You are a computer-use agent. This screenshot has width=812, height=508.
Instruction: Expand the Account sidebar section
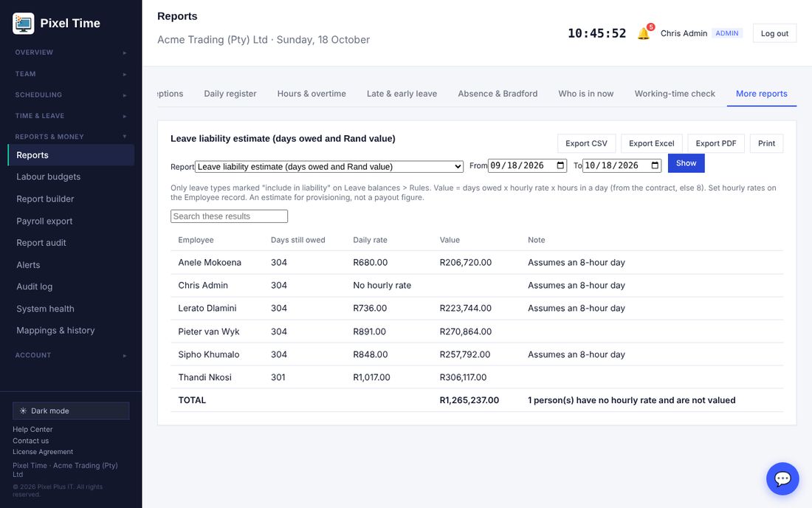tap(71, 355)
